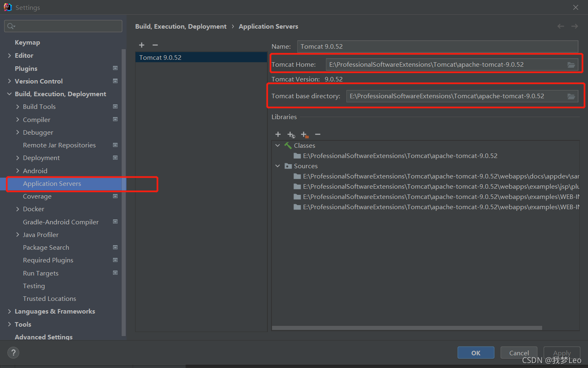Open the Advanced Settings page
This screenshot has height=368, width=588.
(44, 337)
